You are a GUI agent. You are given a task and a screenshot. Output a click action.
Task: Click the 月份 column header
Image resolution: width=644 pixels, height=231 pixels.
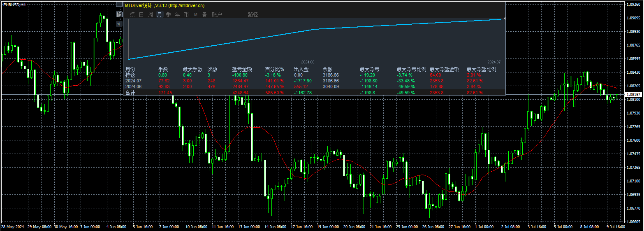tap(130, 70)
